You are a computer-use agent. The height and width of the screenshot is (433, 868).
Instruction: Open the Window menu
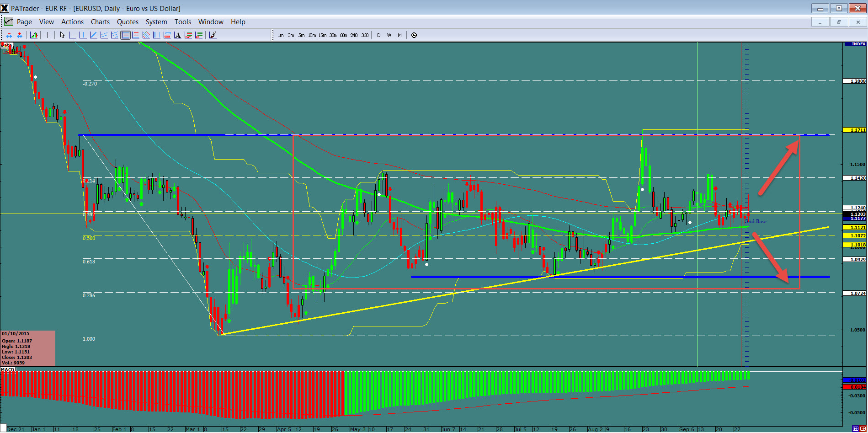[x=211, y=22]
